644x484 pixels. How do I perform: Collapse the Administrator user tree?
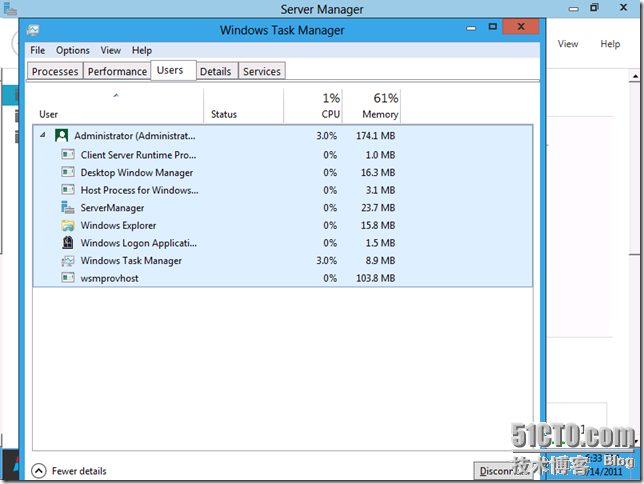tap(42, 135)
